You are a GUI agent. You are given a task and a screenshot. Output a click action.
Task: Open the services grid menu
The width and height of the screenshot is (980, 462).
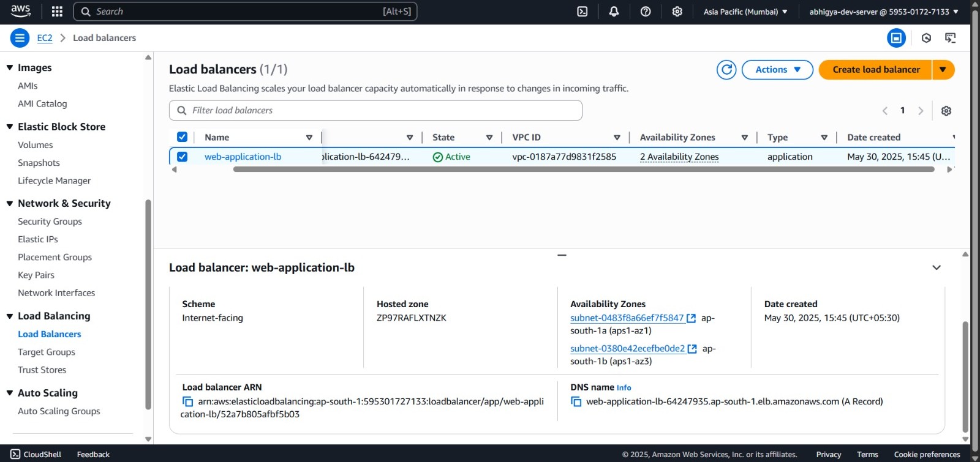click(57, 12)
